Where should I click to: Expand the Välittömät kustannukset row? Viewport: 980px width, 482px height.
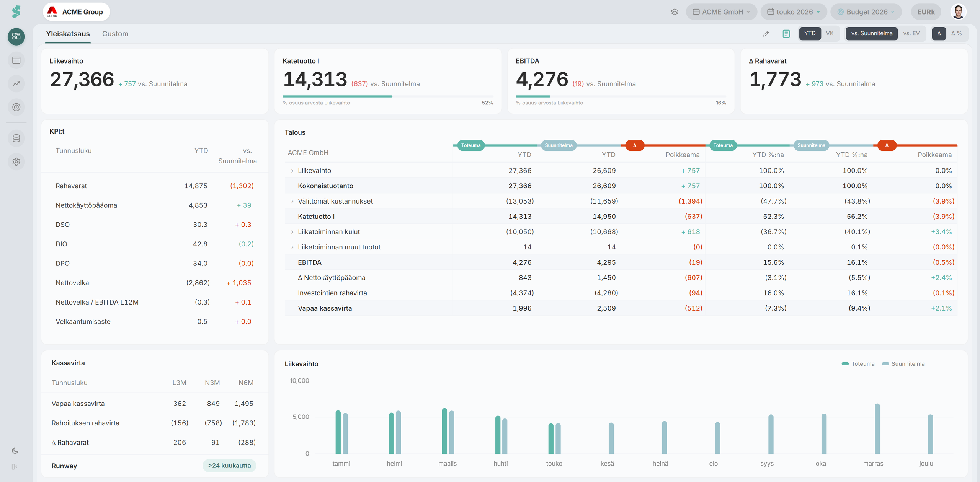click(x=292, y=201)
